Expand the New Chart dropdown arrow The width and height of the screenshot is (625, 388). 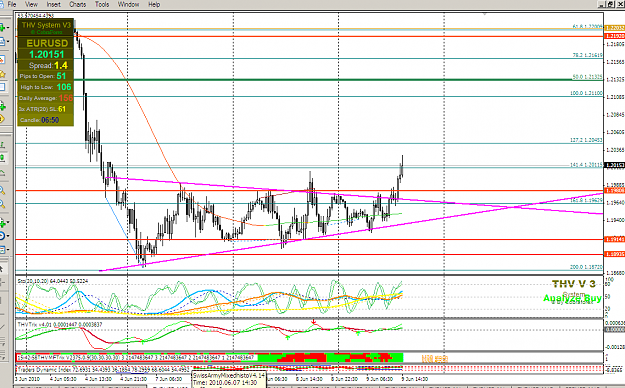[8, 28]
